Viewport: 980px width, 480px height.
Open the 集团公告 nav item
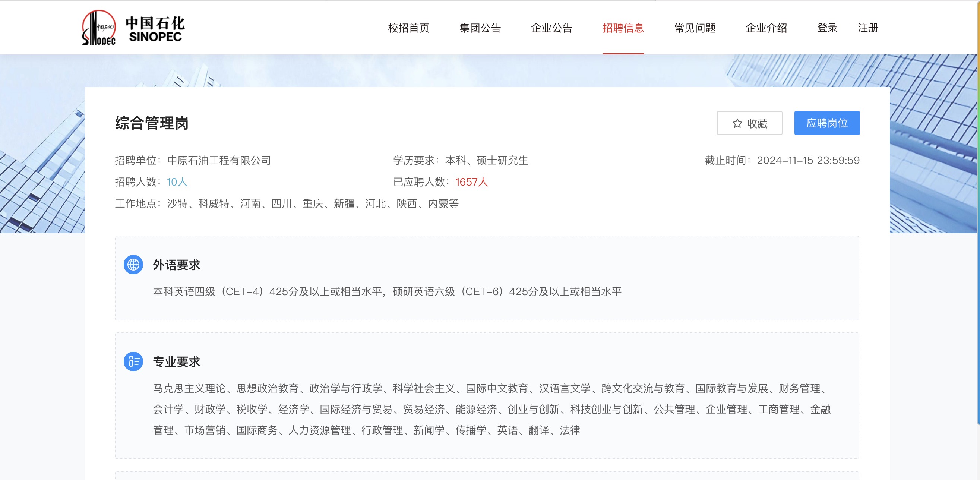pyautogui.click(x=480, y=28)
